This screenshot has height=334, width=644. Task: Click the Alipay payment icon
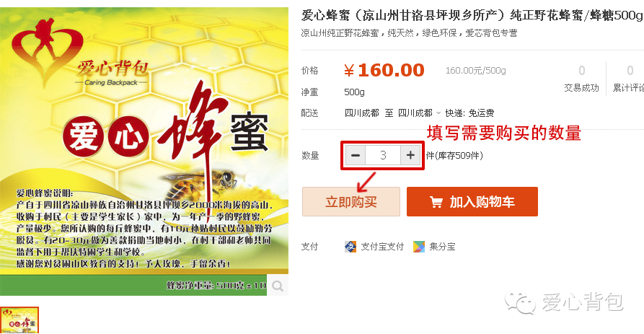350,247
